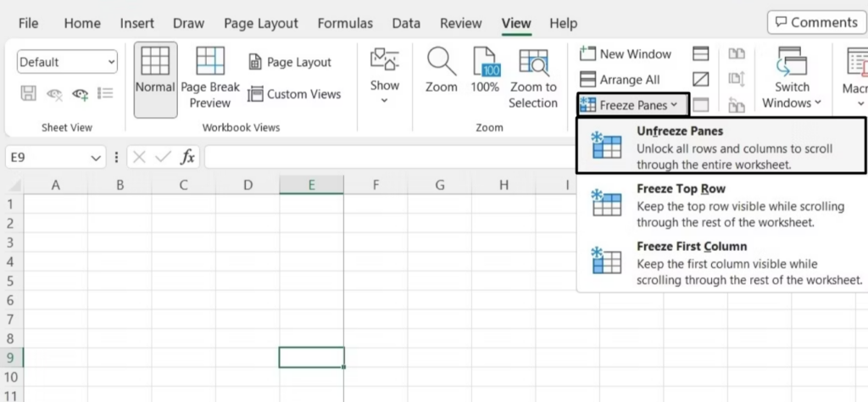Open a New Window

click(625, 53)
